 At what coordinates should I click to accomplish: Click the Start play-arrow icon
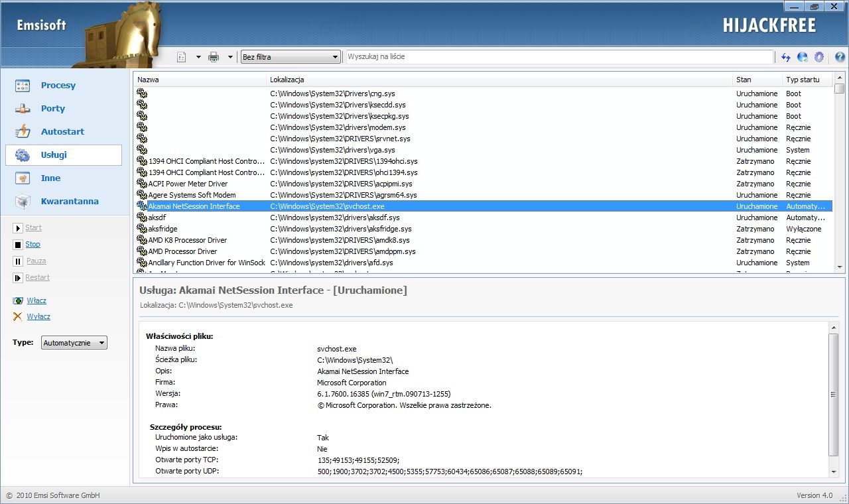18,228
